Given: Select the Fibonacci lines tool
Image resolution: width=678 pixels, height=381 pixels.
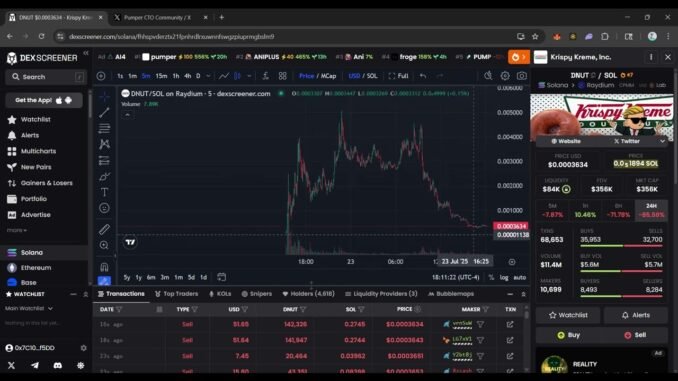Looking at the screenshot, I should pos(104,128).
